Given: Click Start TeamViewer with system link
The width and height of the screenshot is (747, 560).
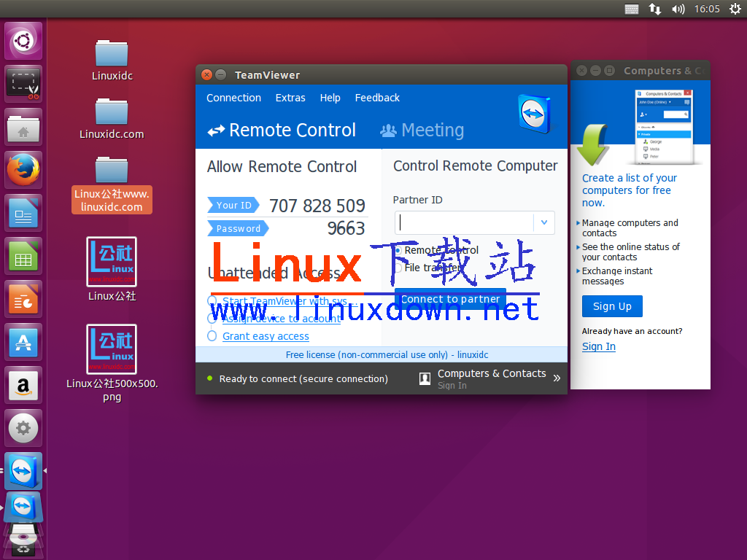Looking at the screenshot, I should pyautogui.click(x=290, y=301).
